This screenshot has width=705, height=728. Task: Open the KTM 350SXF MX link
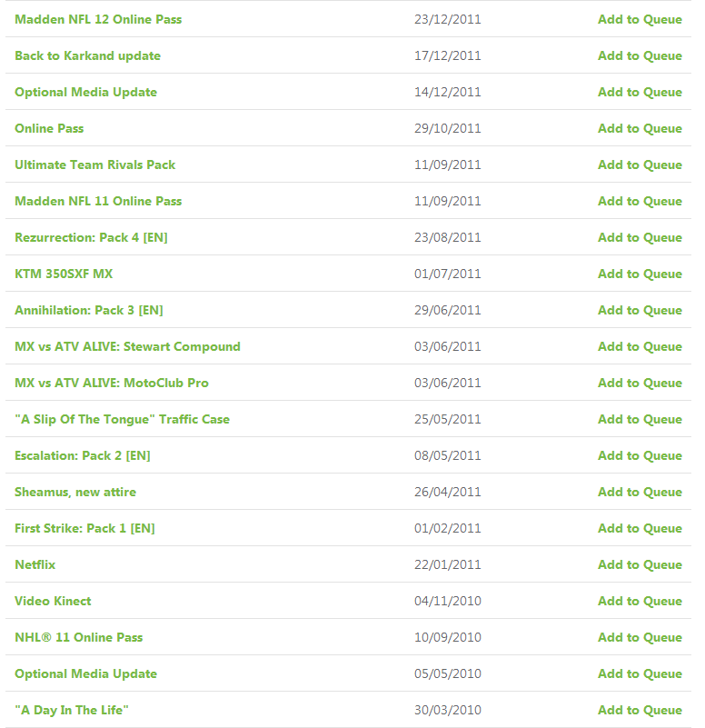[64, 274]
